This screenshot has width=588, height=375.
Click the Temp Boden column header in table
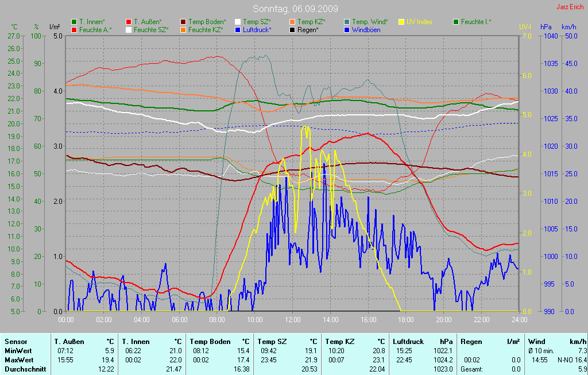coord(210,342)
